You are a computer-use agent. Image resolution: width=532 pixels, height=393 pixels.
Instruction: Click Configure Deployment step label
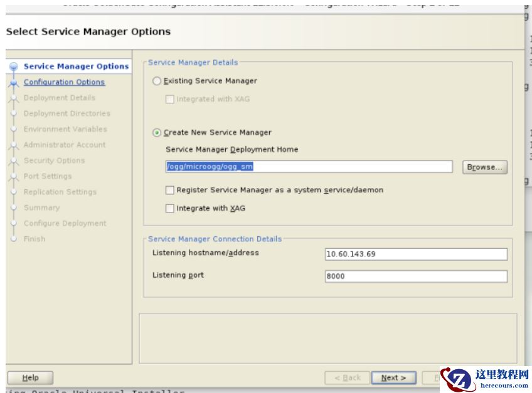coord(65,223)
